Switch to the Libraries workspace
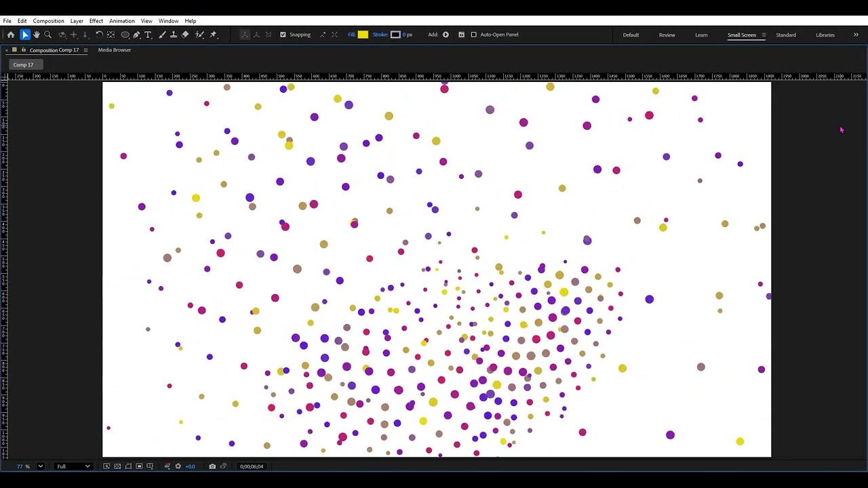The width and height of the screenshot is (868, 488). [825, 35]
